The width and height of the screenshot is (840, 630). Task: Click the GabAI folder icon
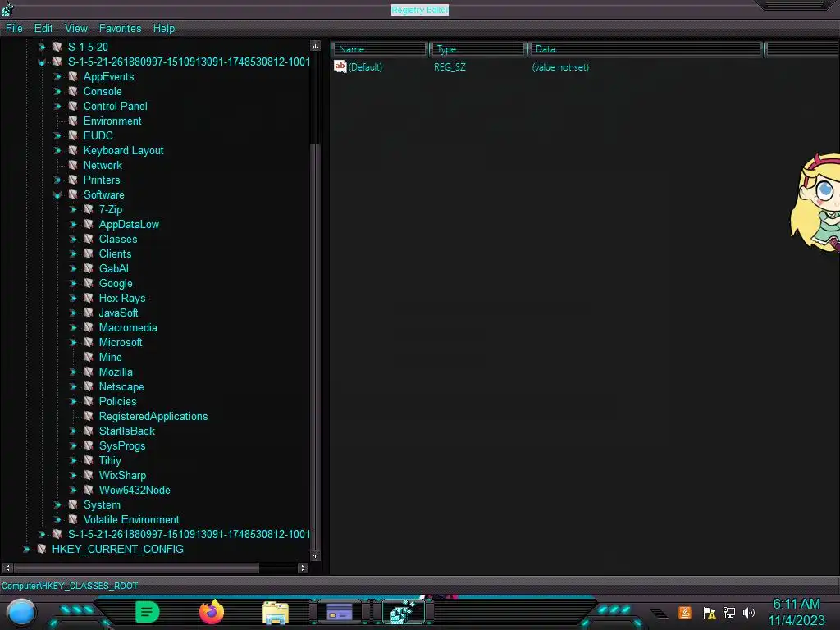[x=89, y=268]
